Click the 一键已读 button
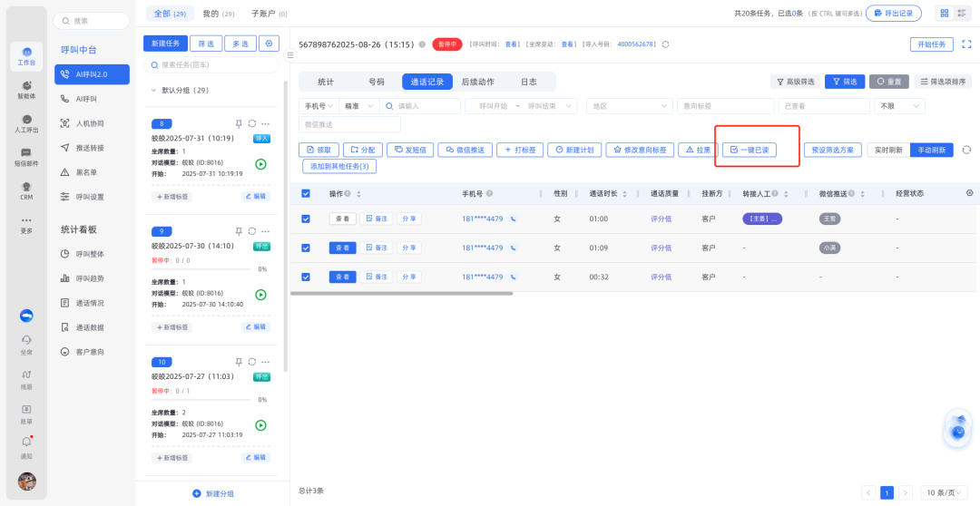 [750, 150]
